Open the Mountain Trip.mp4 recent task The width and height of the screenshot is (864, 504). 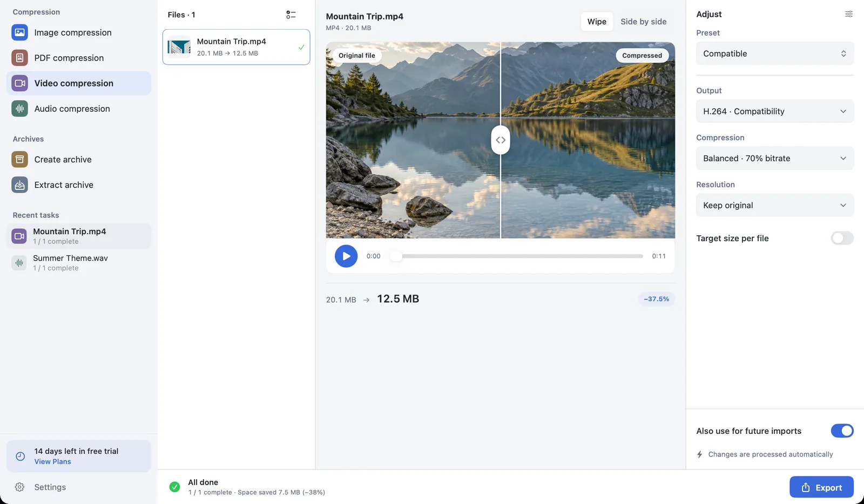(79, 236)
